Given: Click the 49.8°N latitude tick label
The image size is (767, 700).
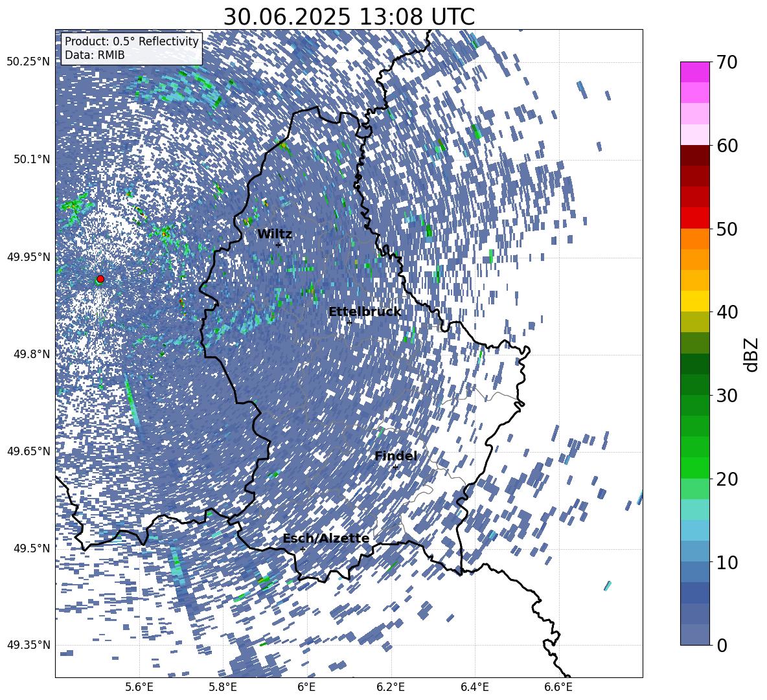Looking at the screenshot, I should [32, 354].
